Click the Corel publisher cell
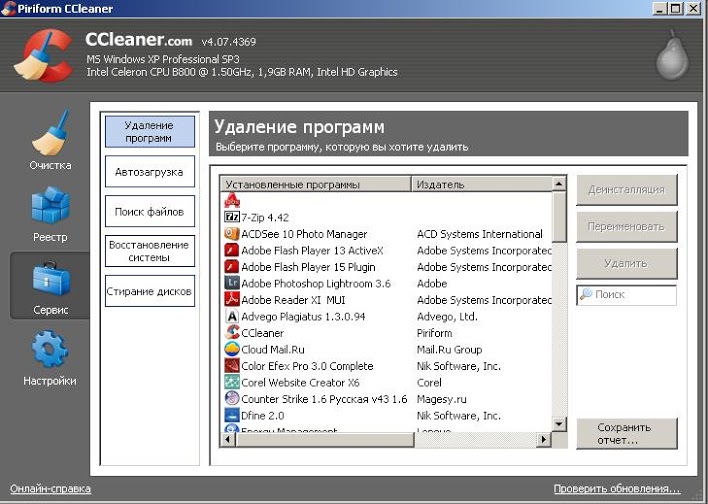 [429, 383]
